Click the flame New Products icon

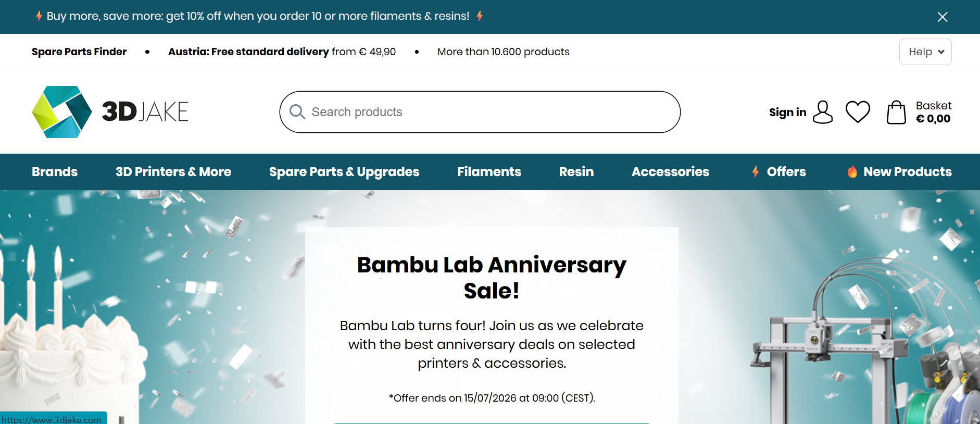coord(852,171)
